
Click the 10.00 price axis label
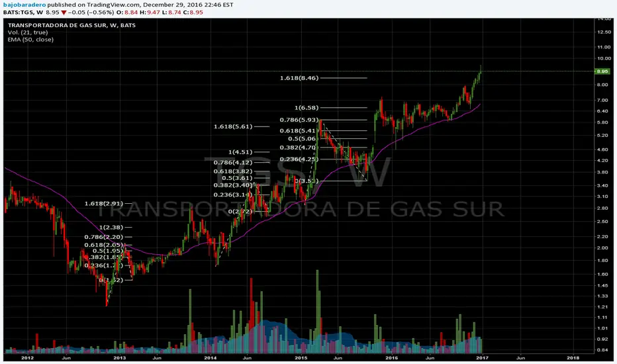604,58
